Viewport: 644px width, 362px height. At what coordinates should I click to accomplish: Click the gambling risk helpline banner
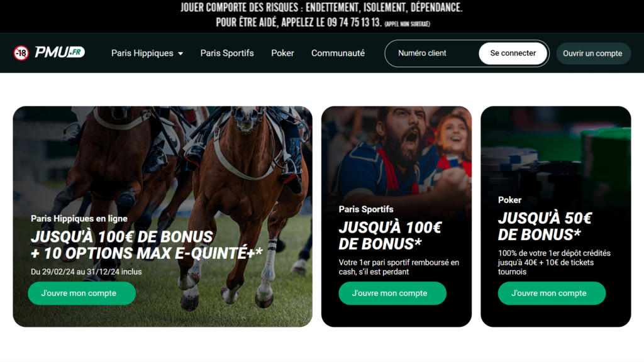pos(322,15)
